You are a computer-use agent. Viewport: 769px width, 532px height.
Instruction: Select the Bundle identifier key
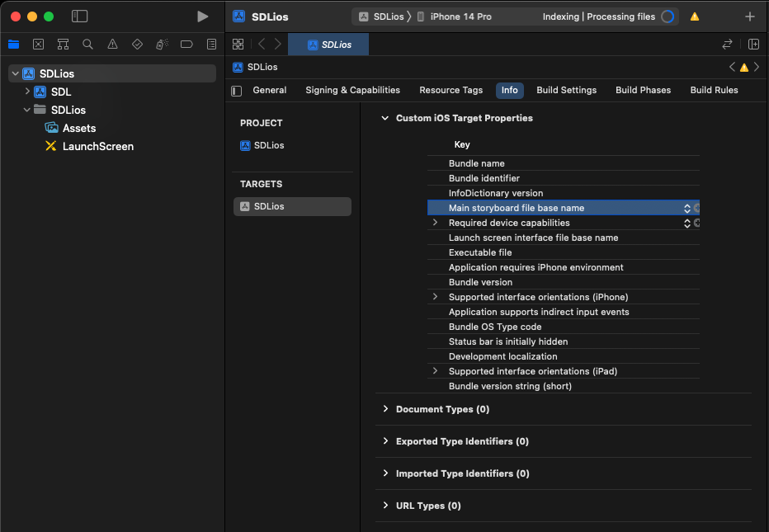click(484, 178)
